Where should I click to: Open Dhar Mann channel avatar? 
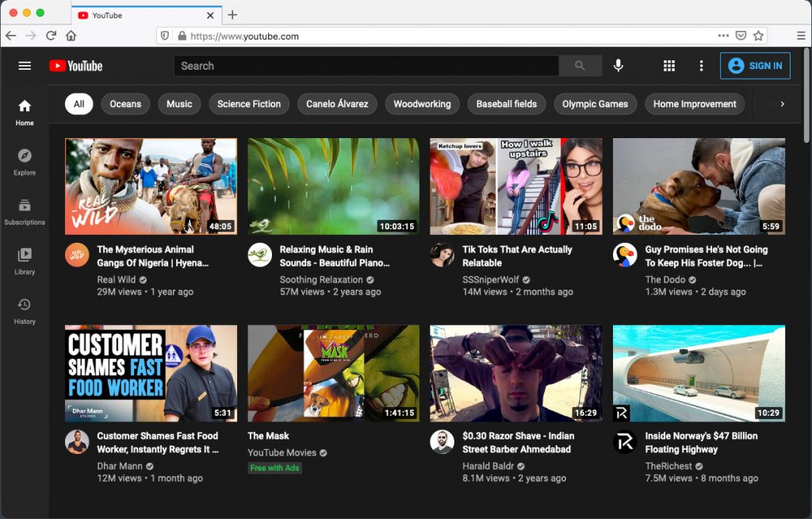coord(77,442)
